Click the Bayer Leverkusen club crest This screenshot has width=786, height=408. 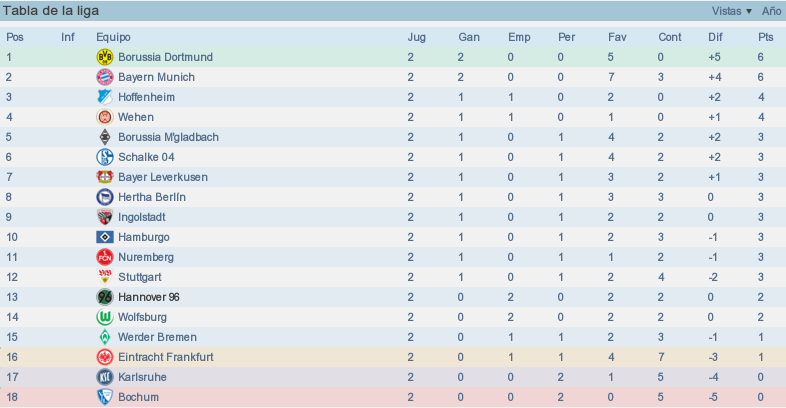coord(105,177)
